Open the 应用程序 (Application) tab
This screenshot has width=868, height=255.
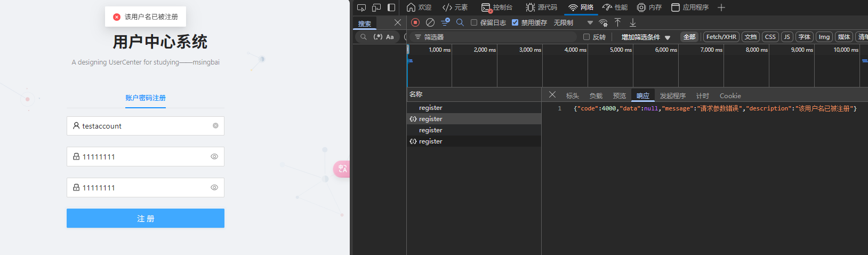coord(690,7)
